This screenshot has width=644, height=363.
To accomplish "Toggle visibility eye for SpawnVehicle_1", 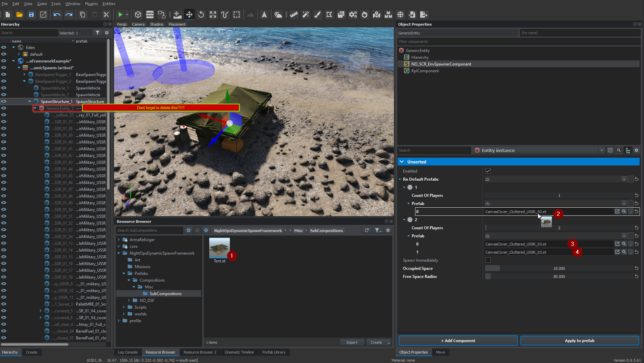I will 4,88.
